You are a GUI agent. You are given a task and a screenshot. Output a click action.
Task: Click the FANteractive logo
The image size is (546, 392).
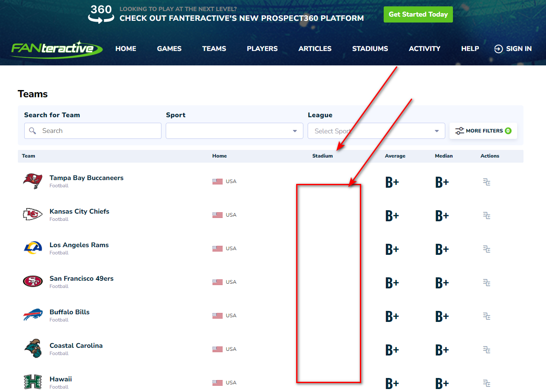pos(57,49)
